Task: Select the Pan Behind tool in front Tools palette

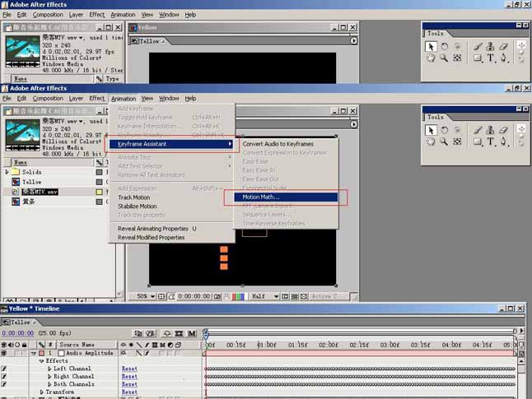Action: [x=457, y=142]
